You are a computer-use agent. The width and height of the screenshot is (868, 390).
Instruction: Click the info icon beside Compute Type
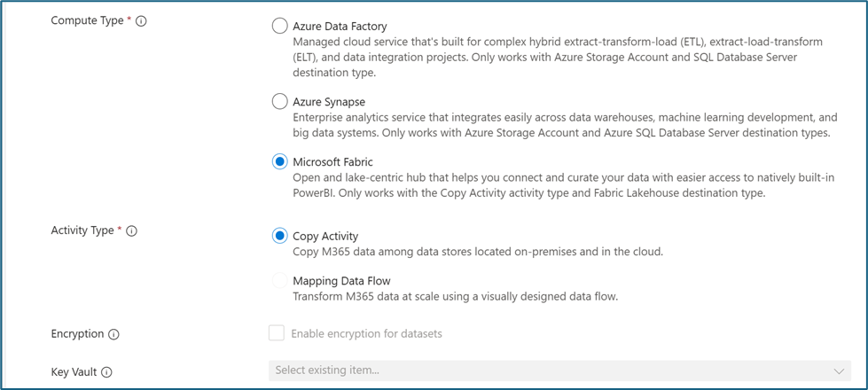pos(141,21)
